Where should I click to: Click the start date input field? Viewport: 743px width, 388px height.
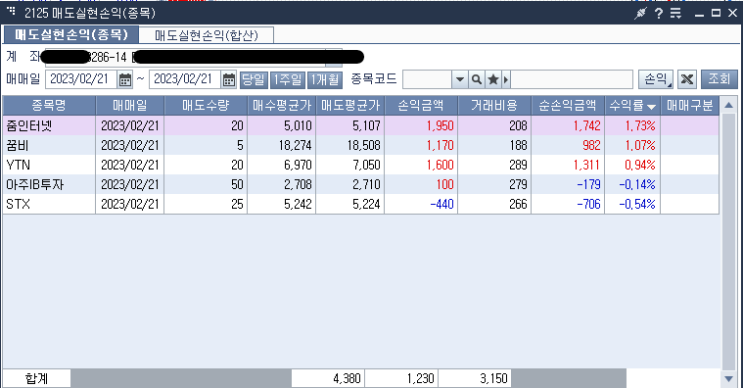click(82, 79)
